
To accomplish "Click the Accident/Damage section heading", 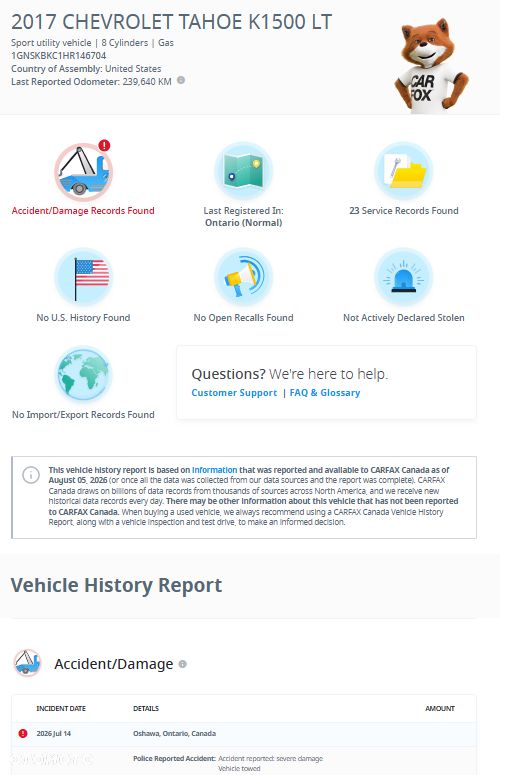I will click(x=114, y=664).
